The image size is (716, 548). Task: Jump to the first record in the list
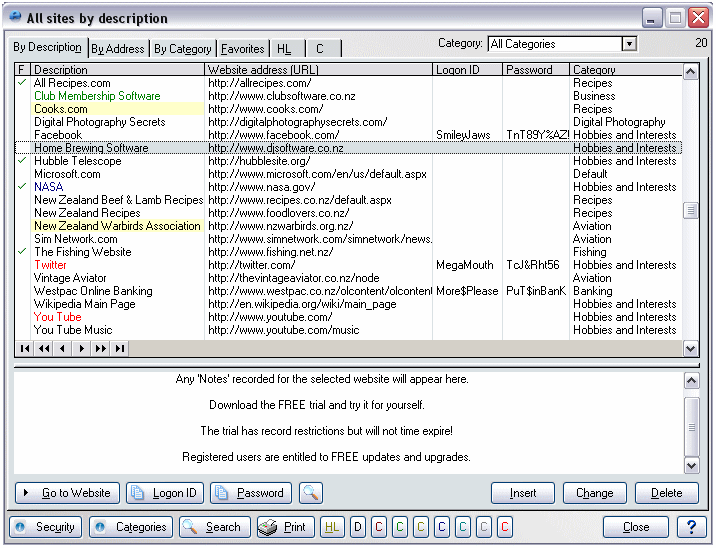pos(25,349)
